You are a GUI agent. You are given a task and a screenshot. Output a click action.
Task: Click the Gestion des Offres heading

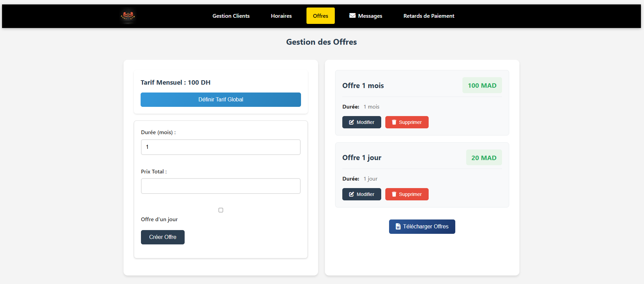tap(321, 42)
